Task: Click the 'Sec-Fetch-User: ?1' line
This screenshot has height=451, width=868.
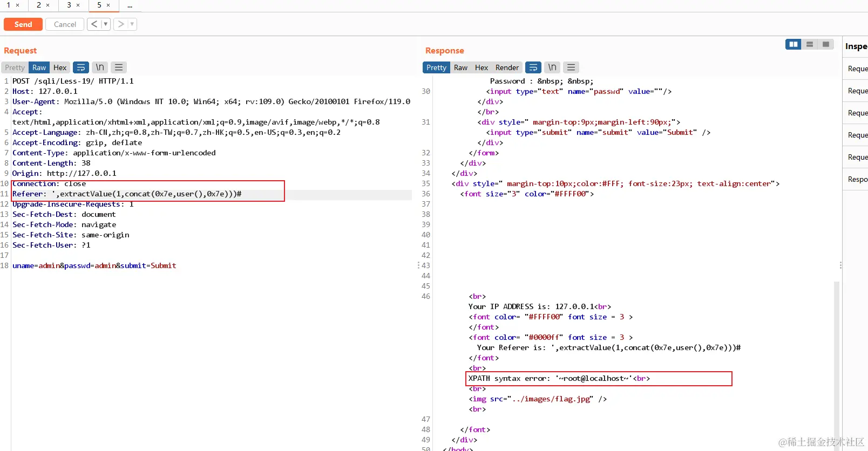Action: (x=51, y=245)
